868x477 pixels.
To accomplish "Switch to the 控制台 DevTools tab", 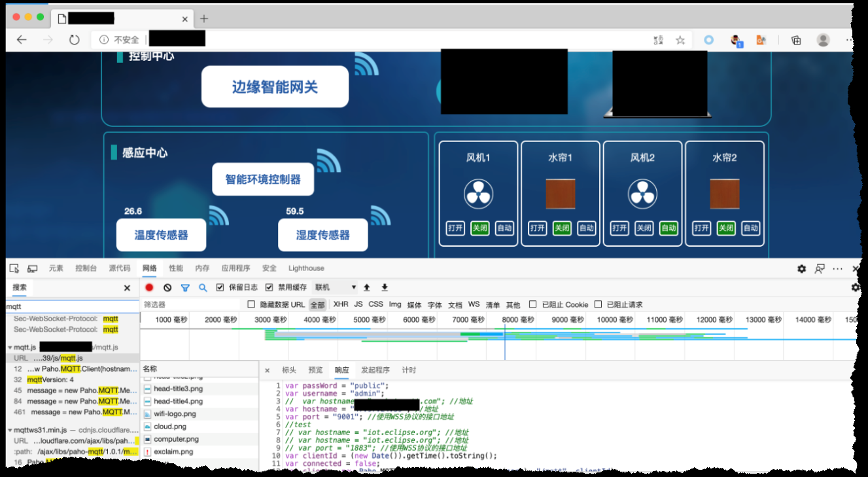I will [86, 268].
